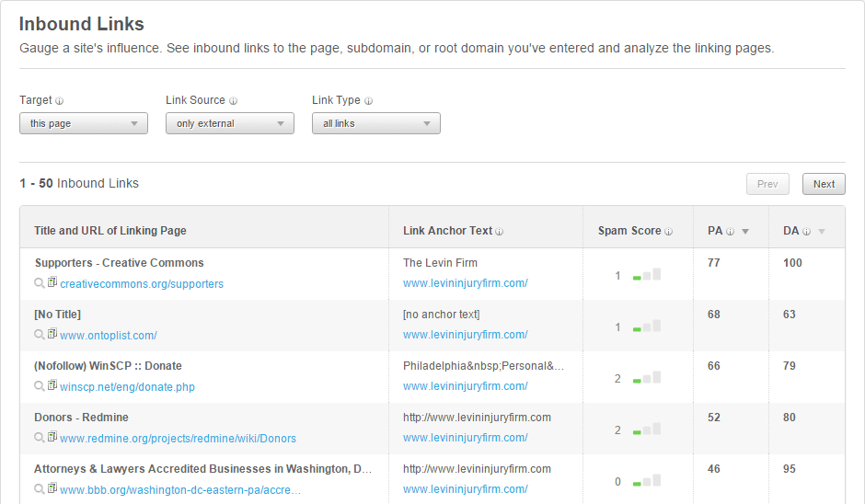The height and width of the screenshot is (504, 865).
Task: Click magnifier icon beside creativecommons.org/supporters
Action: [x=40, y=283]
